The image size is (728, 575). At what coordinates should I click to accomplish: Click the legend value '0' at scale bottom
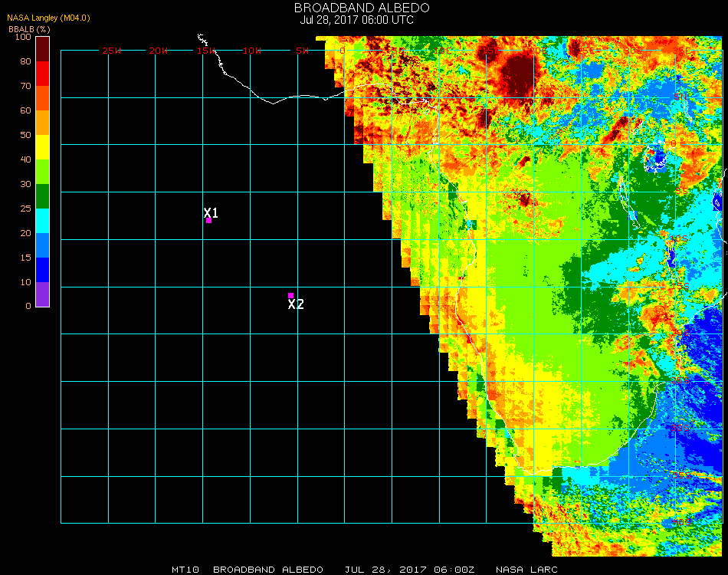(28, 306)
